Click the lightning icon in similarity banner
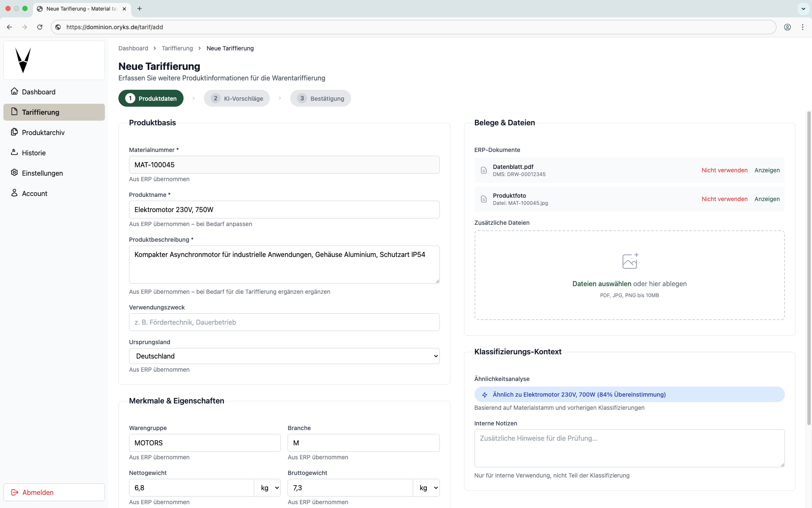Image resolution: width=812 pixels, height=508 pixels. click(x=485, y=395)
